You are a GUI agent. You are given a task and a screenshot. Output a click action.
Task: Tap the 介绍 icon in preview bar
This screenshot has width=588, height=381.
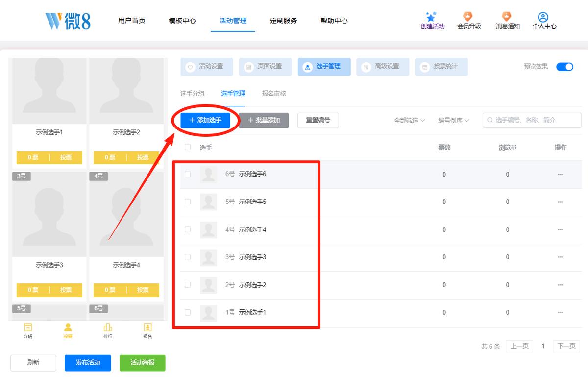[x=28, y=328]
